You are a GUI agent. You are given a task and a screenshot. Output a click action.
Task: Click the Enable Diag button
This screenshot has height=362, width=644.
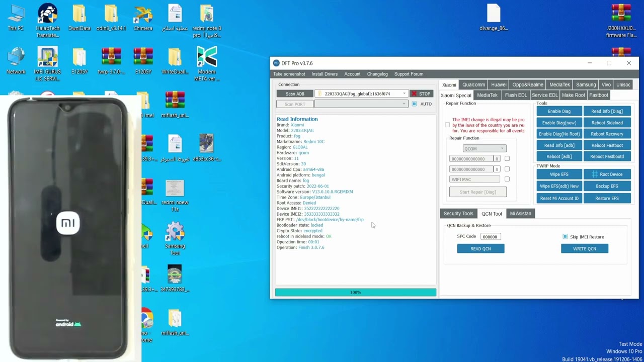tap(559, 111)
